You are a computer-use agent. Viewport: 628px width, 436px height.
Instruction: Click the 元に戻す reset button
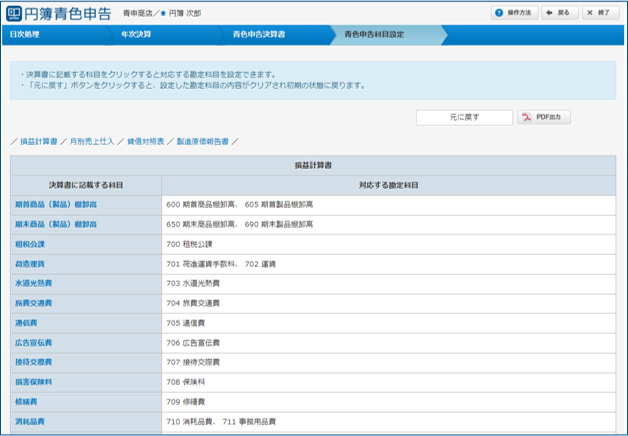coord(464,117)
